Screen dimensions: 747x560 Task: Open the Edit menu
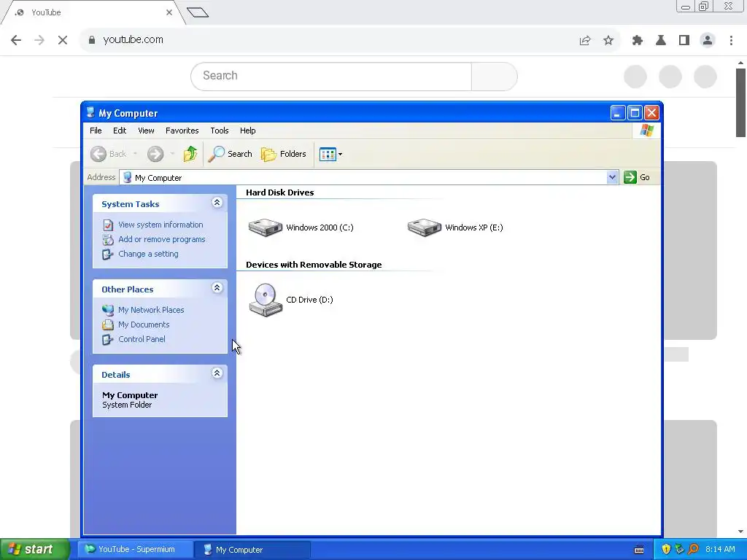120,131
